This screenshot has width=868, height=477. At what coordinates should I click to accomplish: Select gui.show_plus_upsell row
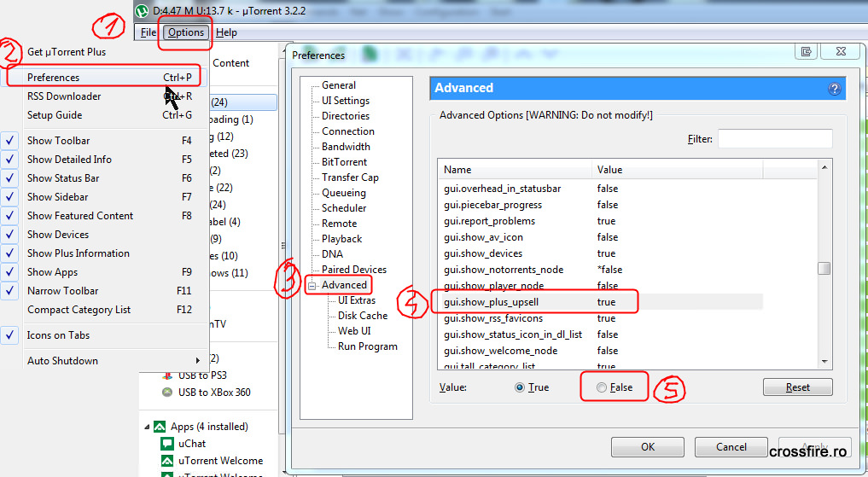(601, 302)
